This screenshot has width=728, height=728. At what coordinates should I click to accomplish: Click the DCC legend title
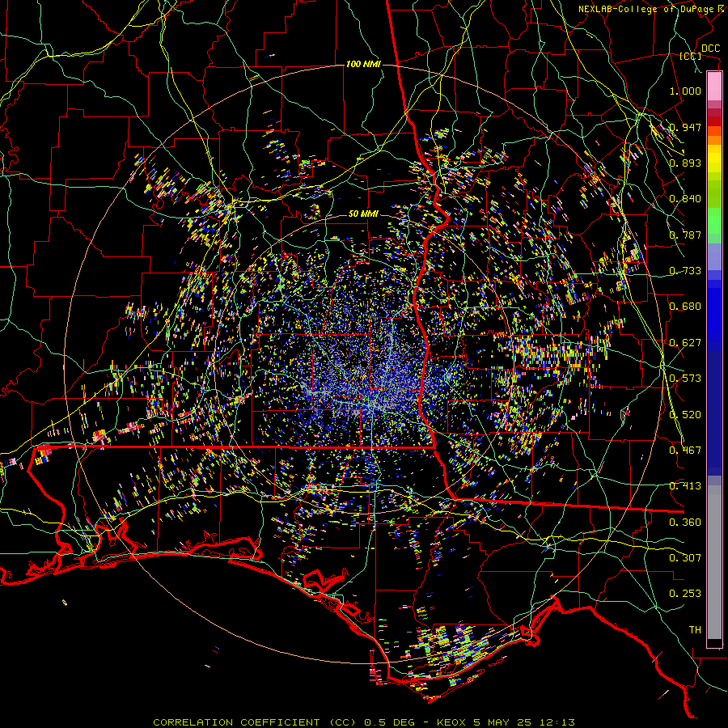click(710, 49)
